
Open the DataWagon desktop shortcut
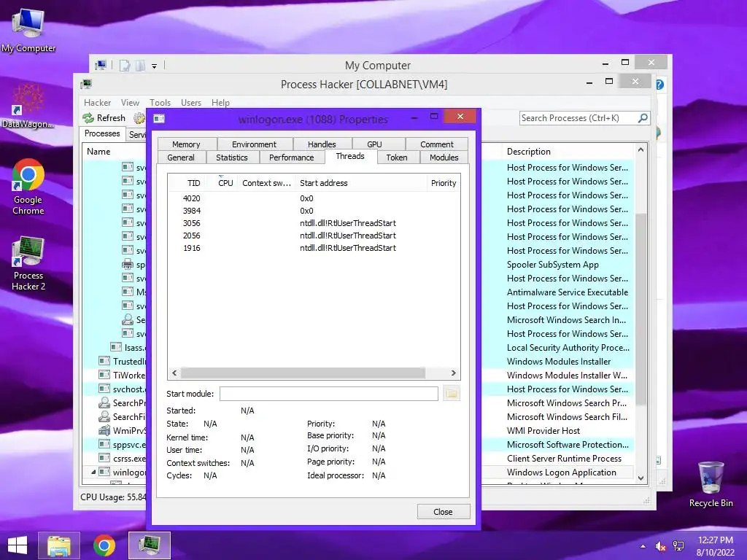click(x=28, y=106)
